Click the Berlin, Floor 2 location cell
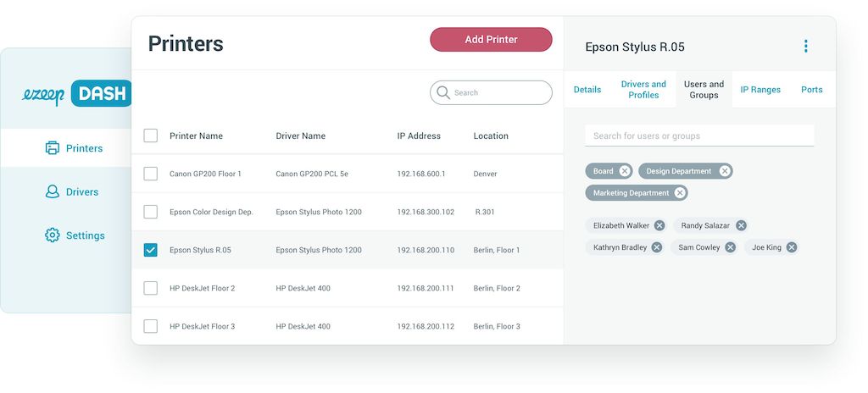Viewport: 868px width, 393px height. (x=497, y=288)
